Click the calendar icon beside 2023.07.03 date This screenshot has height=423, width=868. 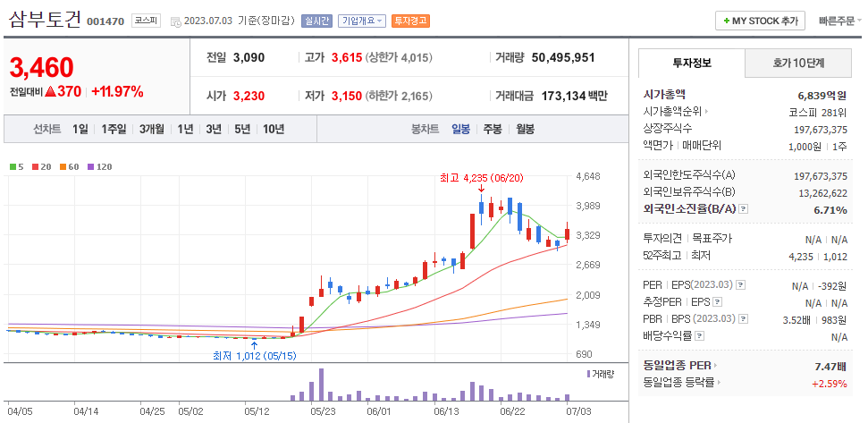coord(175,22)
